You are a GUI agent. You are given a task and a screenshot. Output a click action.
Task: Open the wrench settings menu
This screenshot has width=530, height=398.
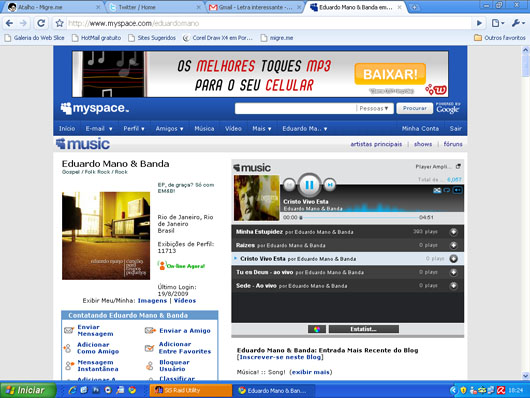point(518,23)
